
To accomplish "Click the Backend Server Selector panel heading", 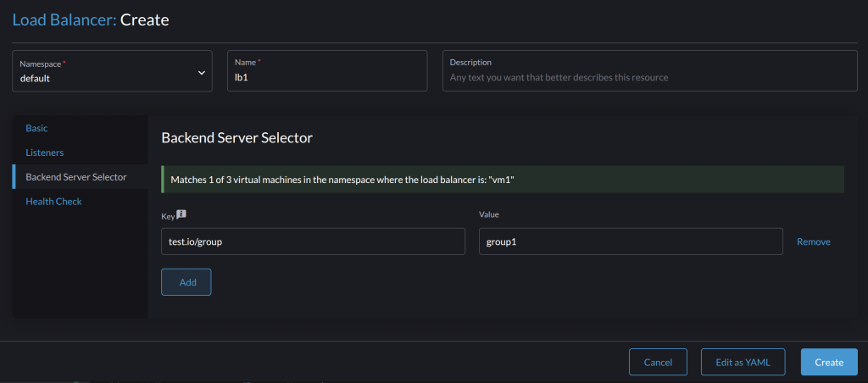I will [236, 137].
